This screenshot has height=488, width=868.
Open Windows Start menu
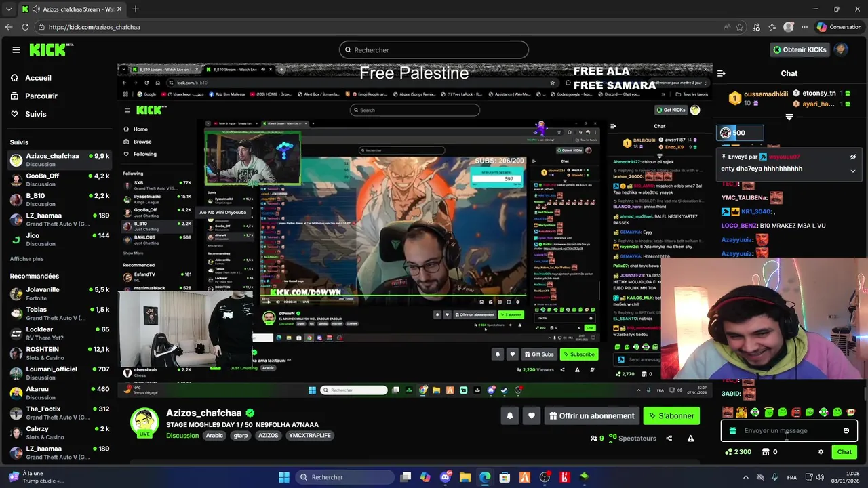click(x=284, y=477)
